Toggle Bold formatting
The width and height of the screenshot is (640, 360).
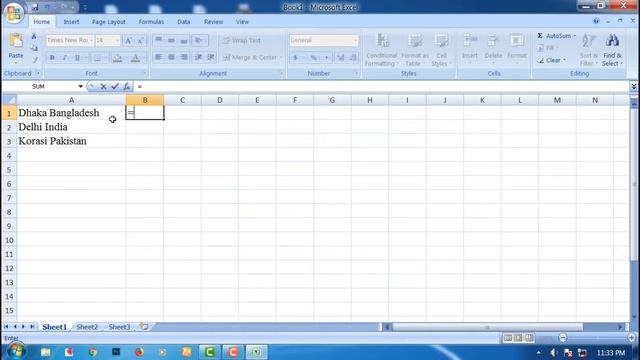click(52, 58)
